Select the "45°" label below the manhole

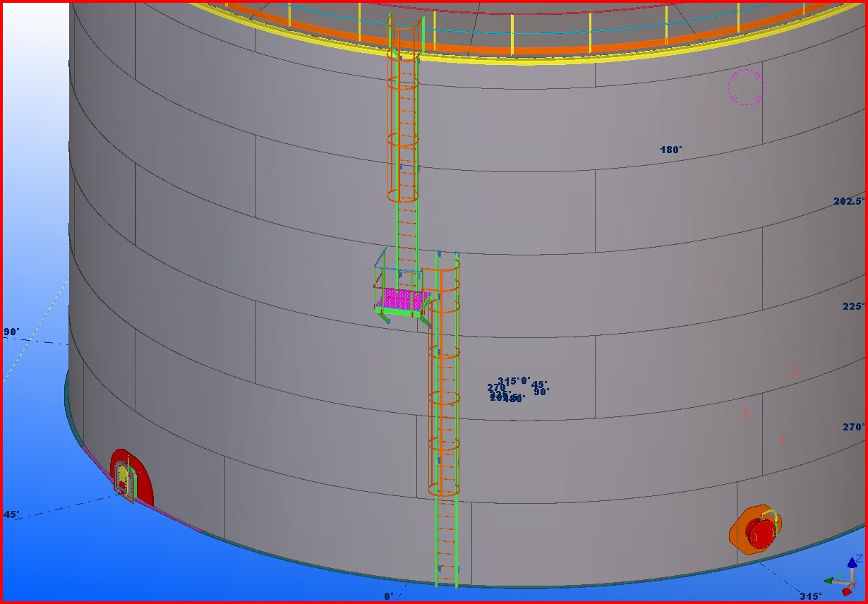pos(11,514)
